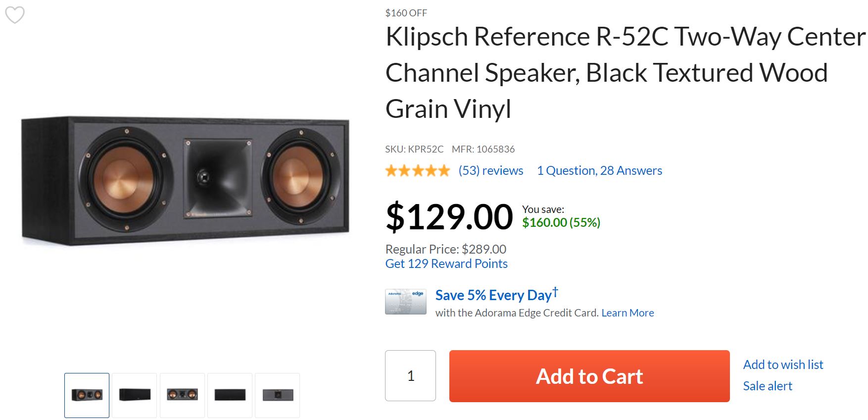Click the five-star rating icons
The height and width of the screenshot is (420, 868).
tap(417, 171)
